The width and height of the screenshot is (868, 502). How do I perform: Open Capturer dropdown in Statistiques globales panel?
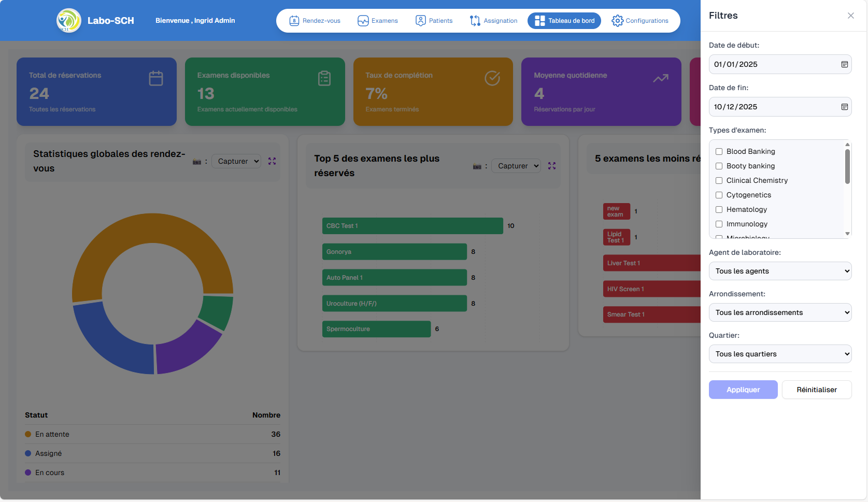click(x=236, y=161)
